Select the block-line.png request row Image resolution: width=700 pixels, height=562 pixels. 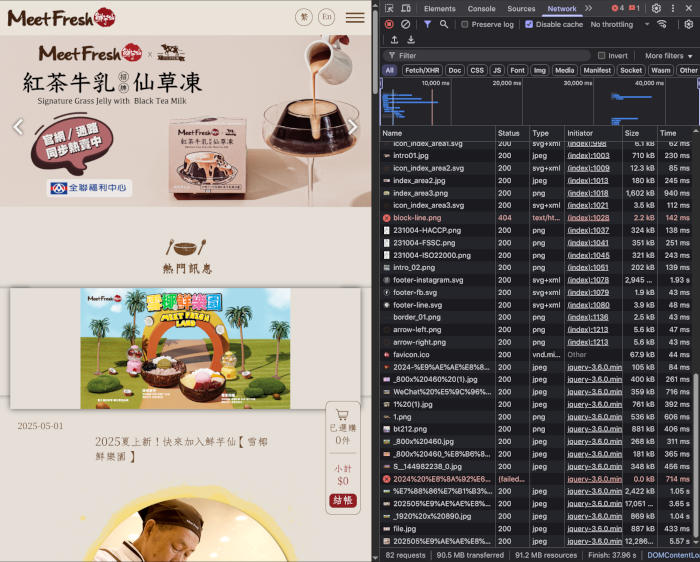(538, 218)
